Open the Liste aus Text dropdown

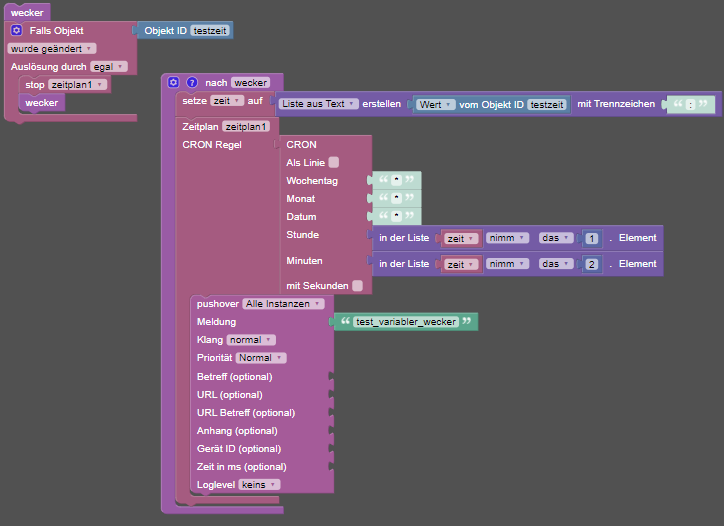tap(319, 104)
